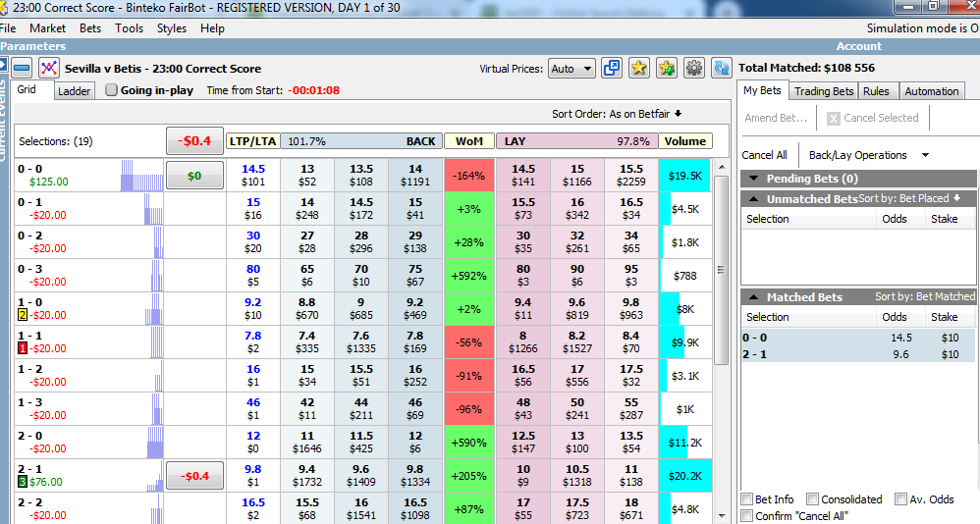Switch to the Ladder tab
980x524 pixels.
pos(75,91)
